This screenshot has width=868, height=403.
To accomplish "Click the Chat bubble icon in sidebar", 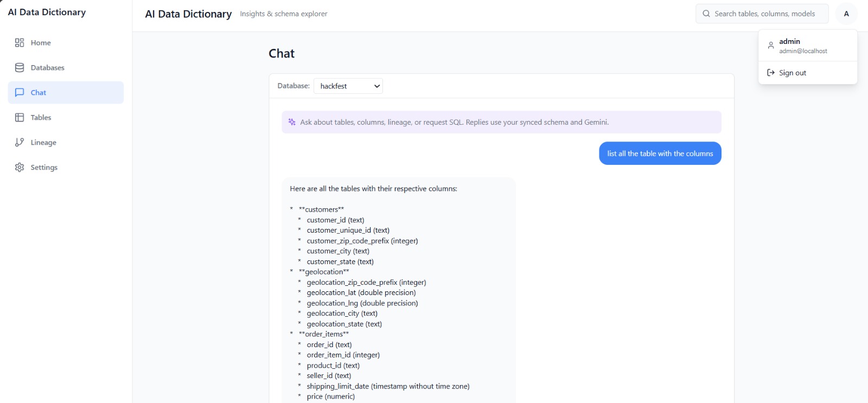I will 20,92.
